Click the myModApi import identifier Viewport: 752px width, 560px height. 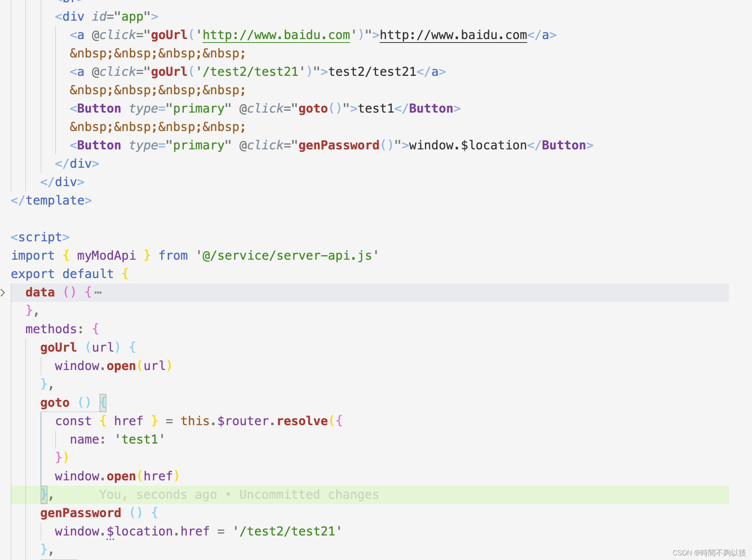tap(106, 255)
